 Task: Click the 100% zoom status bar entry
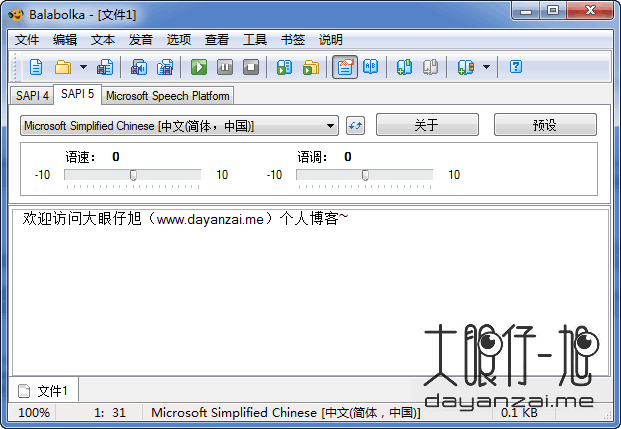coord(34,413)
